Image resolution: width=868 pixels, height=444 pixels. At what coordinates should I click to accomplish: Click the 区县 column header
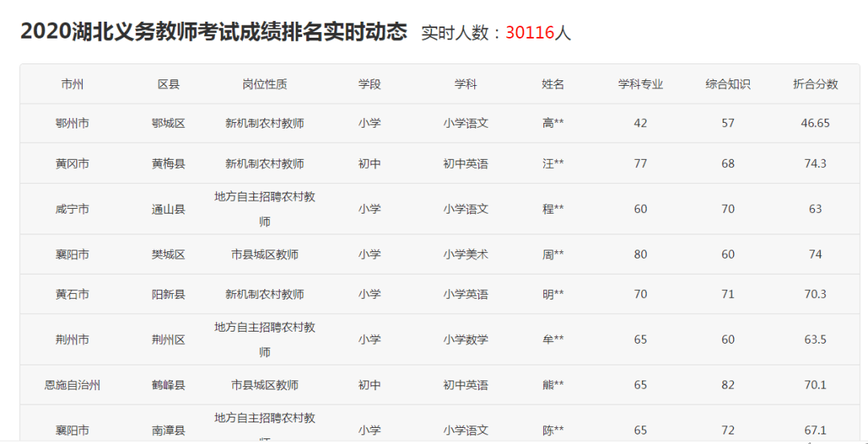[x=168, y=84]
